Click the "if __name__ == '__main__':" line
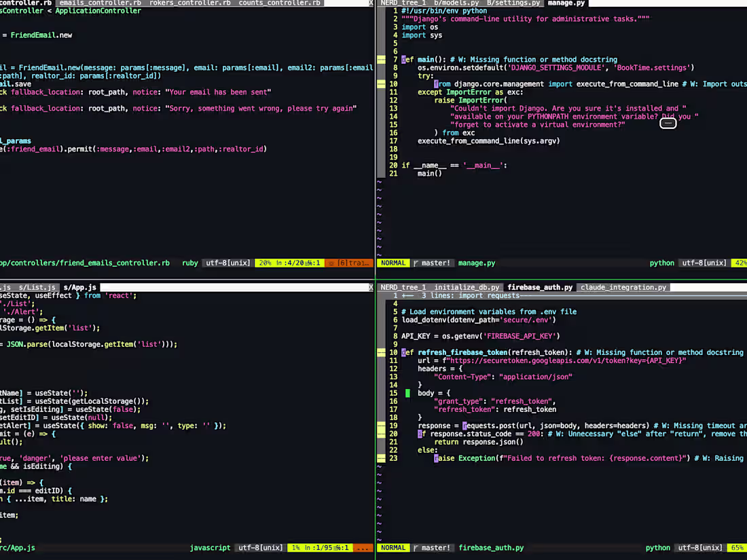The width and height of the screenshot is (747, 560). (x=454, y=165)
